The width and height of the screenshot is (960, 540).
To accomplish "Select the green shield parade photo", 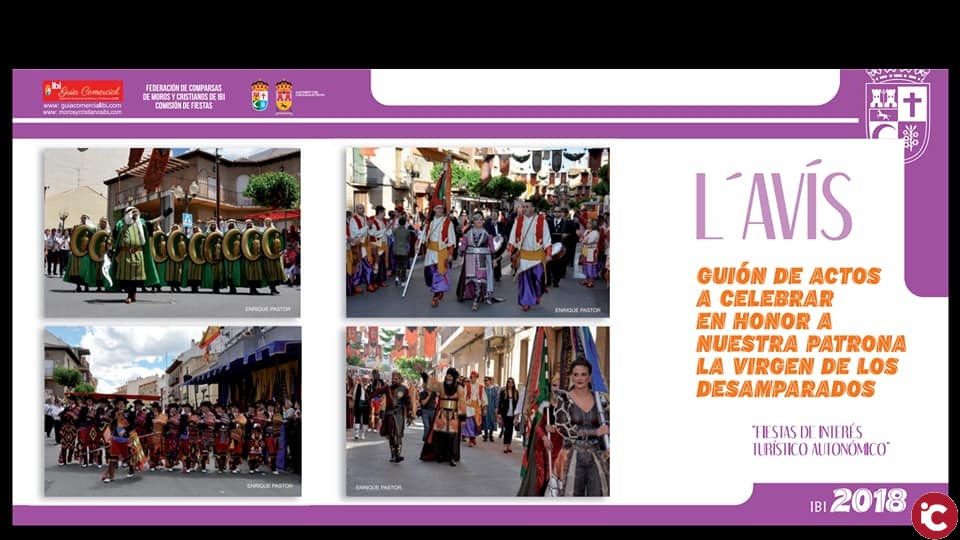I will [171, 233].
